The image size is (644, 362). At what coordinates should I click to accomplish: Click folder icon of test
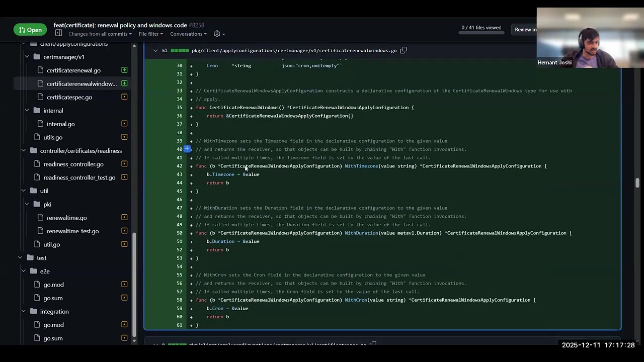tap(30, 257)
